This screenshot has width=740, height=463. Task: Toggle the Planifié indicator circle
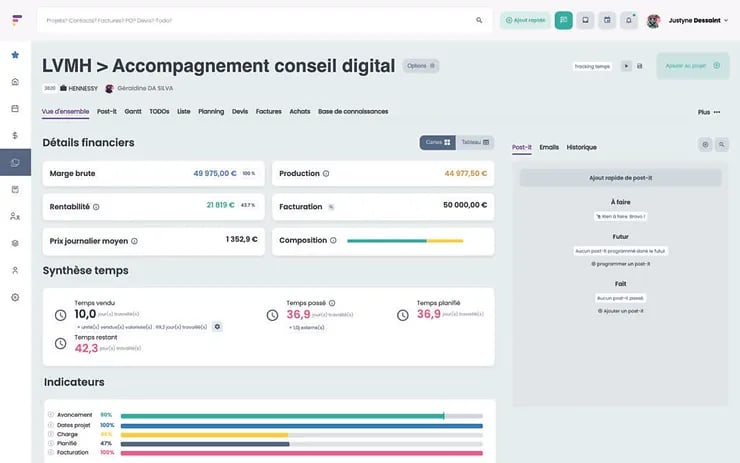[x=50, y=443]
